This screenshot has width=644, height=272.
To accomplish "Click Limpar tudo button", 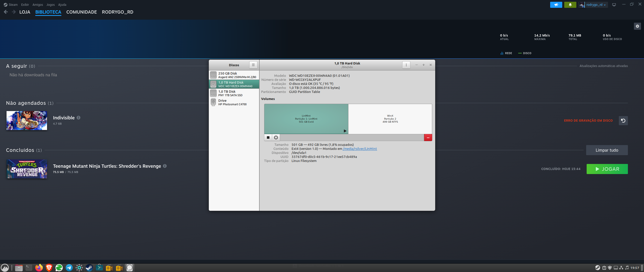I will coord(607,150).
